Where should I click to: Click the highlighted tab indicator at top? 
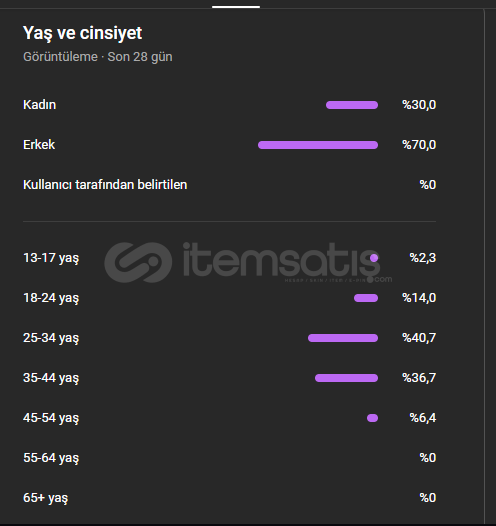tap(236, 7)
